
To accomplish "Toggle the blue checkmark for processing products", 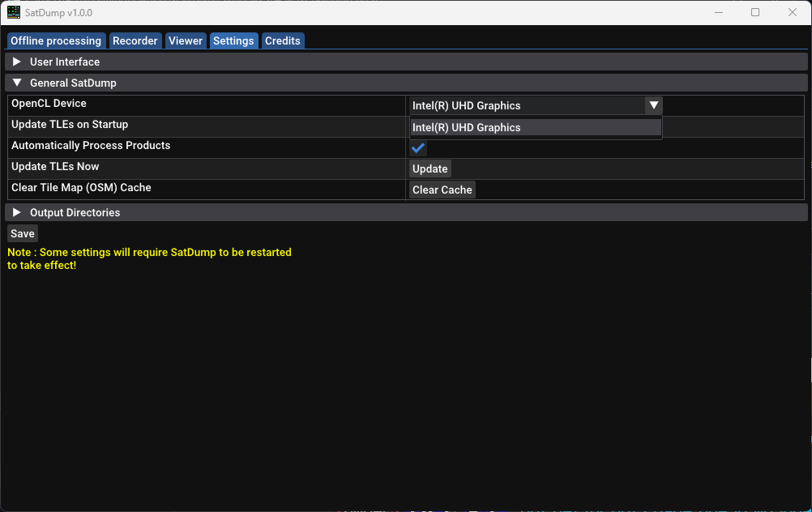I will 417,148.
